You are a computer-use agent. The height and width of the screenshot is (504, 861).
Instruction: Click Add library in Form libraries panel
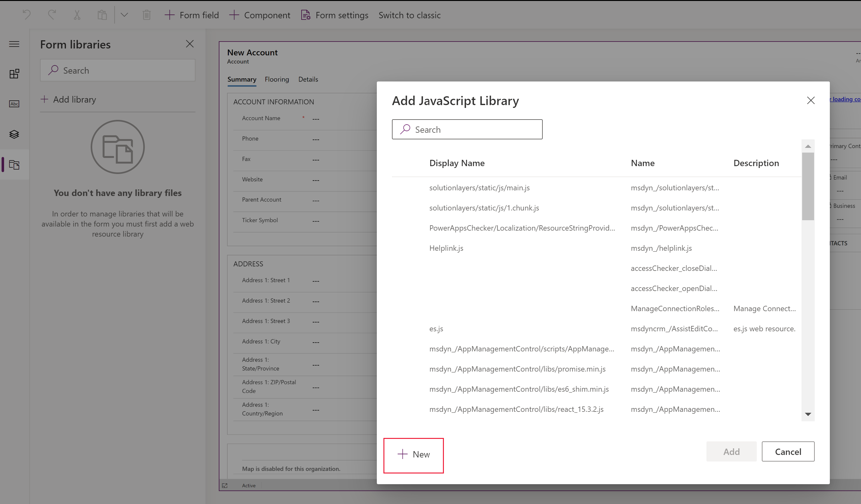68,99
